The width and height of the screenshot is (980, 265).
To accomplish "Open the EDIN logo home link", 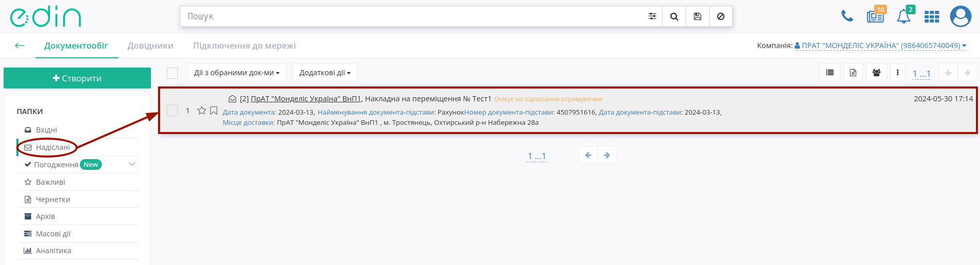I will coord(46,17).
